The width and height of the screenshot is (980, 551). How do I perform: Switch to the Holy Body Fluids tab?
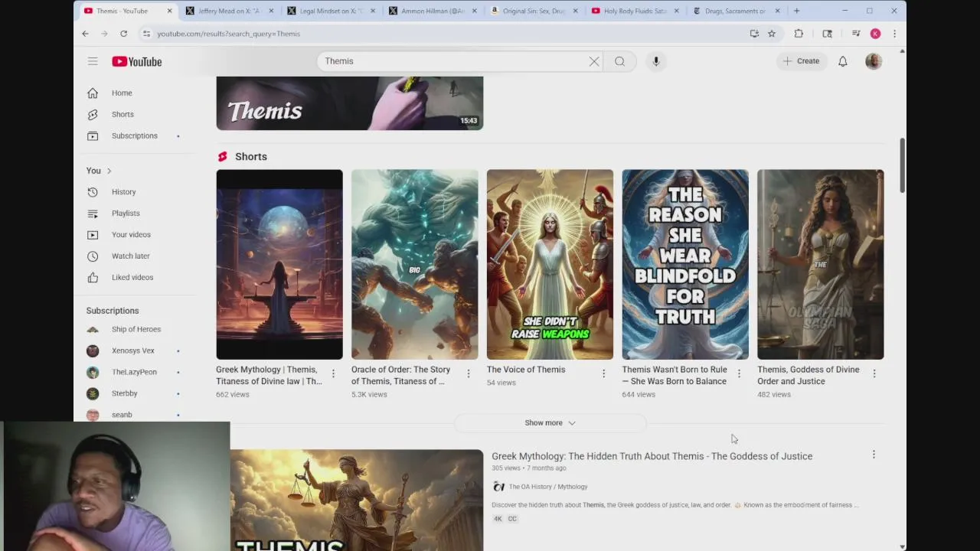point(635,11)
